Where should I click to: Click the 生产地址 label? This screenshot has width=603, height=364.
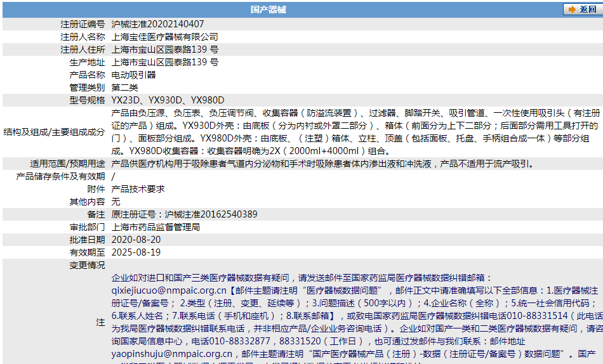(x=88, y=62)
